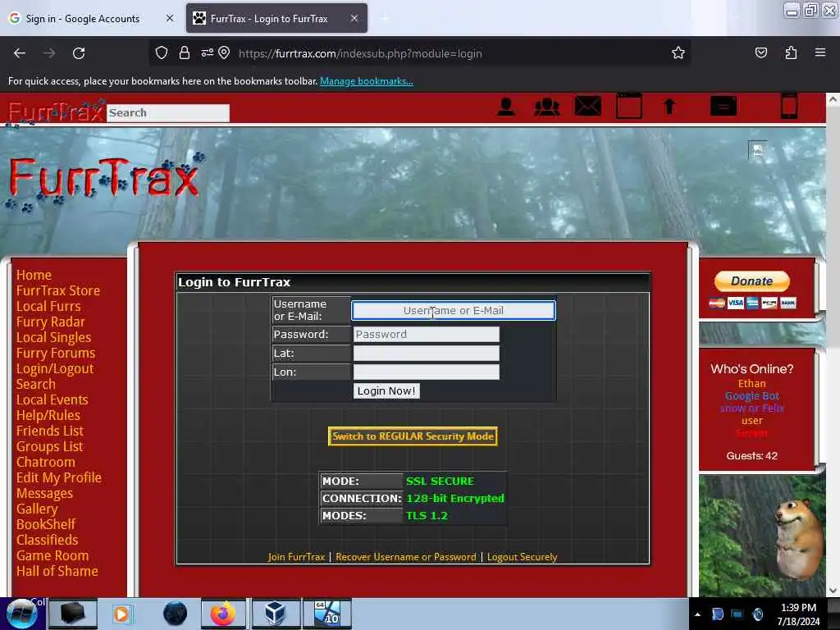Viewport: 840px width, 630px height.
Task: Close the FurrTrax login tab
Action: [x=354, y=18]
